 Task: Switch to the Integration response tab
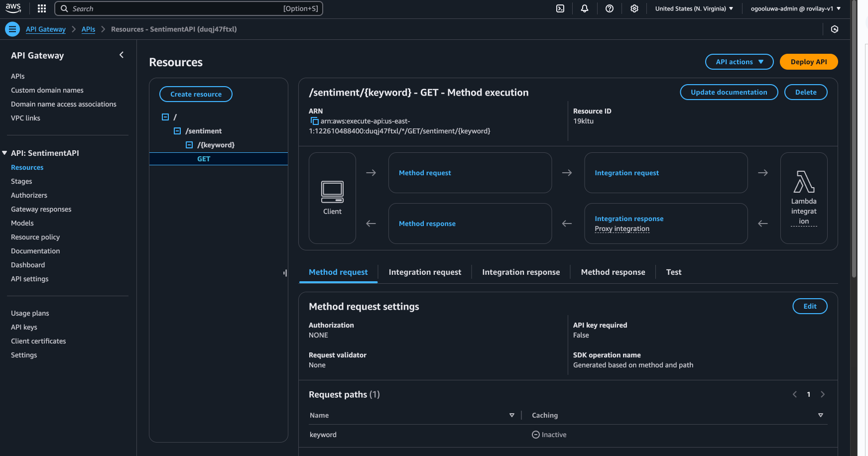(521, 272)
